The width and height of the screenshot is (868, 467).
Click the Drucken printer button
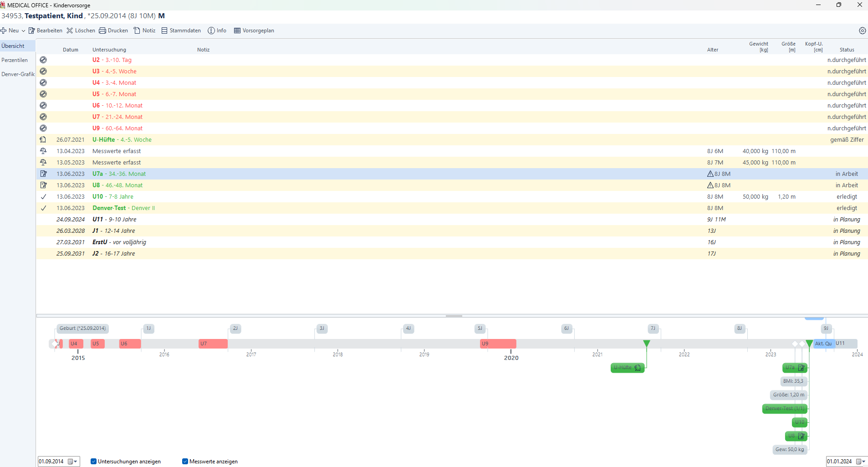[x=113, y=31]
